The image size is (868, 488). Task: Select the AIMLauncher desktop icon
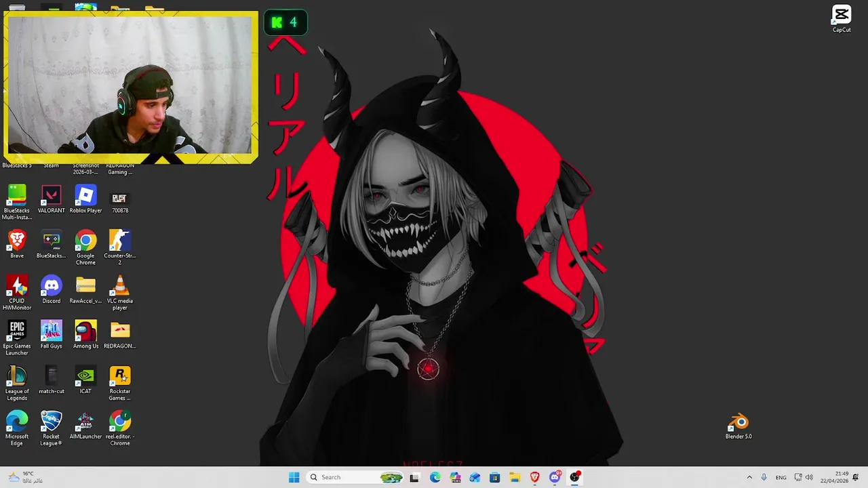[x=85, y=426]
